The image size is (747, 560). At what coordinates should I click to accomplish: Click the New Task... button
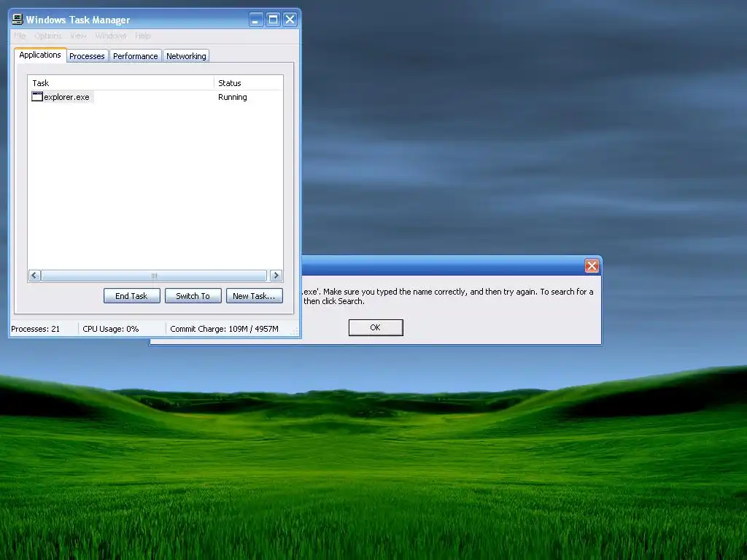pos(254,296)
